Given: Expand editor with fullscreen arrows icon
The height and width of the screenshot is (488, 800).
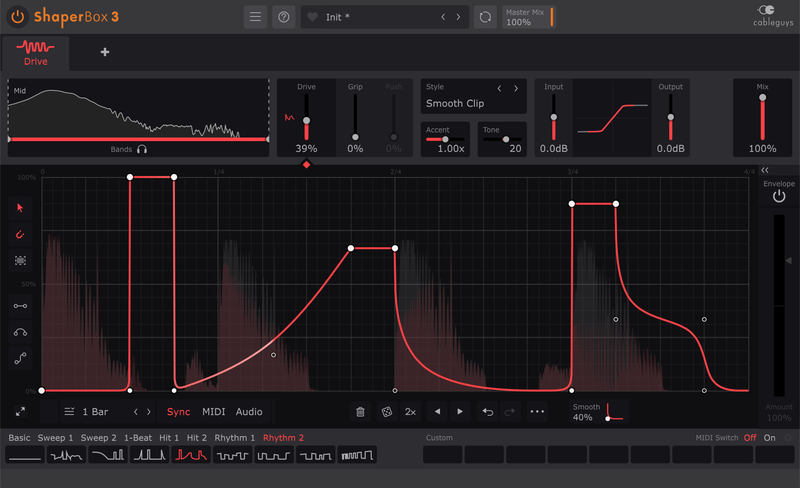Looking at the screenshot, I should [x=20, y=411].
